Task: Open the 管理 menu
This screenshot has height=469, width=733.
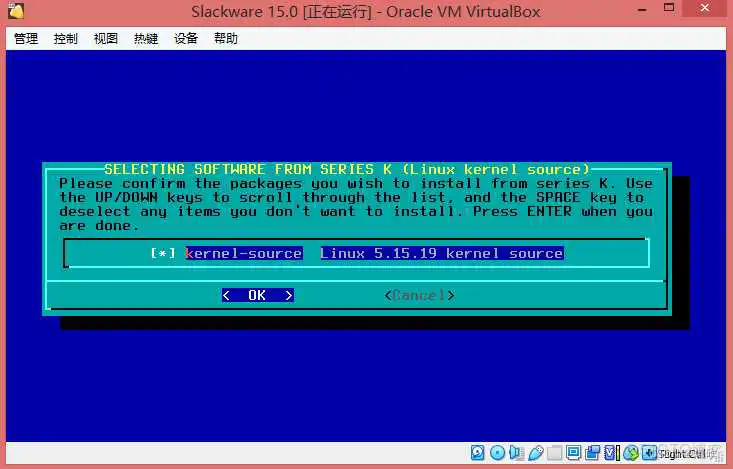Action: [x=26, y=38]
